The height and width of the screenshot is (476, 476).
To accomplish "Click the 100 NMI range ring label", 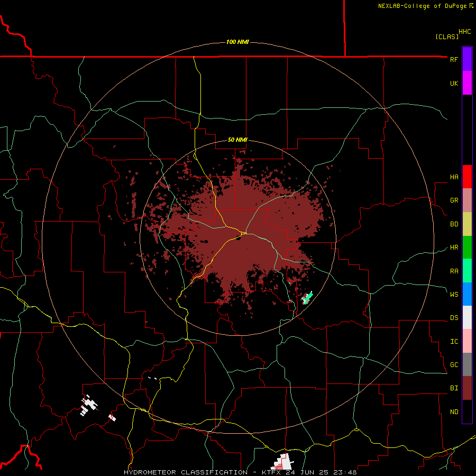I will (x=237, y=42).
